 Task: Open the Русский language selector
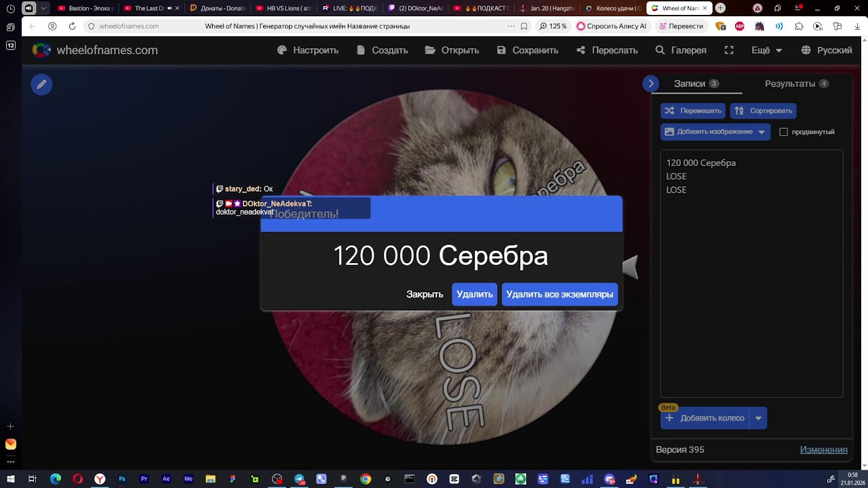827,50
